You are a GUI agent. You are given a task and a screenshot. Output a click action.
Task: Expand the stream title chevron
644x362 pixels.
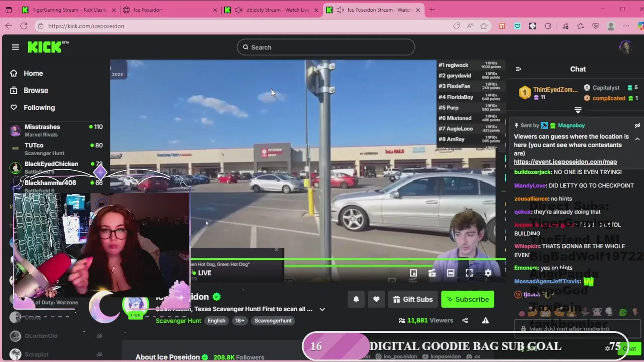pos(322,309)
